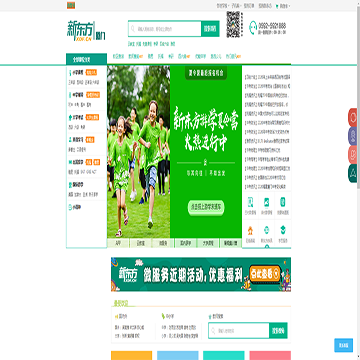This screenshot has width=360, height=360.
Task: Click the red floating circle icon at right edge
Action: click(x=353, y=117)
